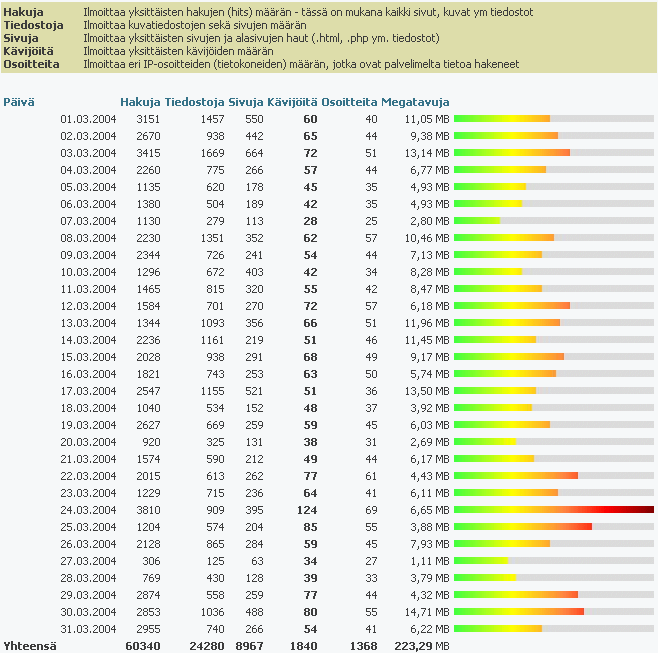This screenshot has width=658, height=653.
Task: Click the date 24.03.2004 row label
Action: click(88, 509)
